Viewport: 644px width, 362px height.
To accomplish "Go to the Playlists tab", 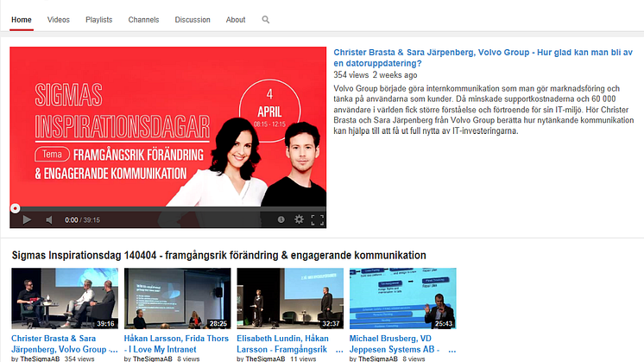I will [x=99, y=20].
